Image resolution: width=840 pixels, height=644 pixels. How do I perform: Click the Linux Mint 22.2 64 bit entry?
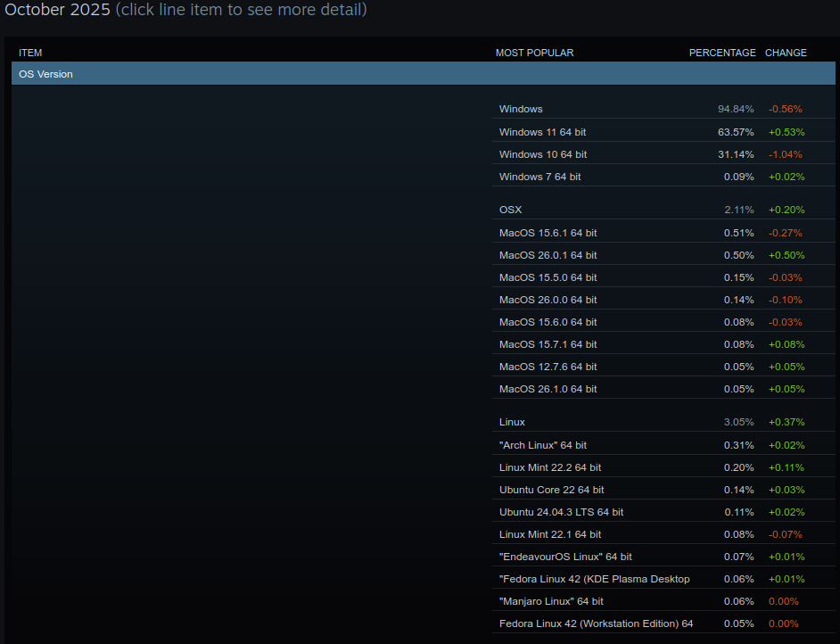663,467
